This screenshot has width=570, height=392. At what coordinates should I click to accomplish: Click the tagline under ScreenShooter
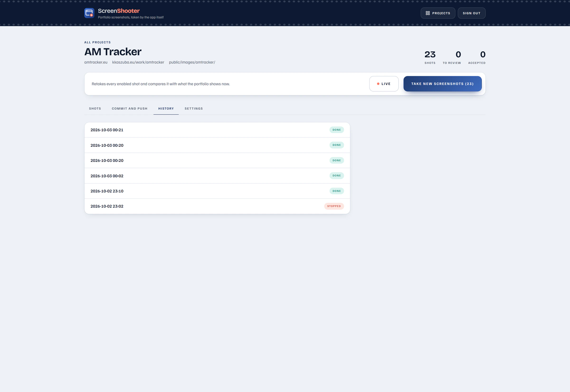coord(131,17)
